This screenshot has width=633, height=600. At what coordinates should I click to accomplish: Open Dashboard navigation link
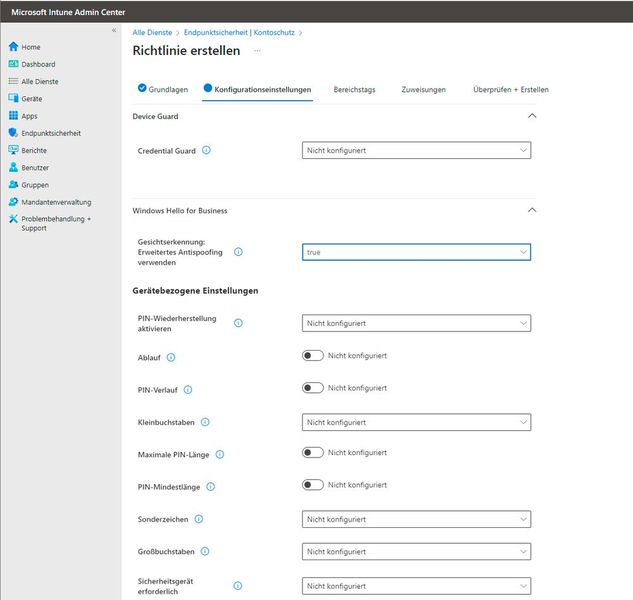click(38, 64)
